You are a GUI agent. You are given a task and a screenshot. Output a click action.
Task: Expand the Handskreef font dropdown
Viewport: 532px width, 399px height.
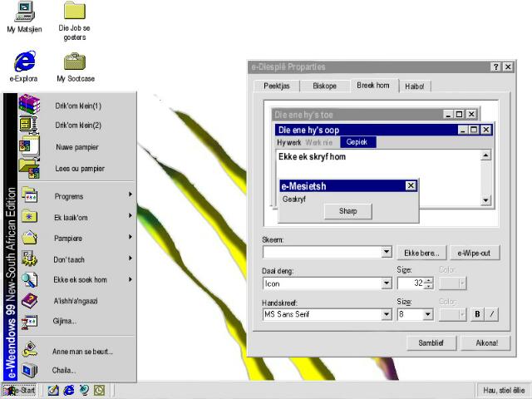(387, 314)
